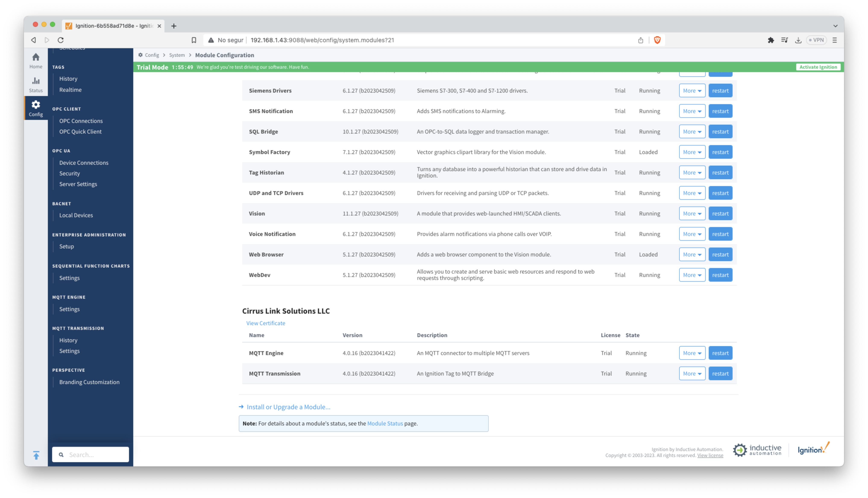
Task: Expand More dropdown for Siemens Drivers
Action: point(692,91)
